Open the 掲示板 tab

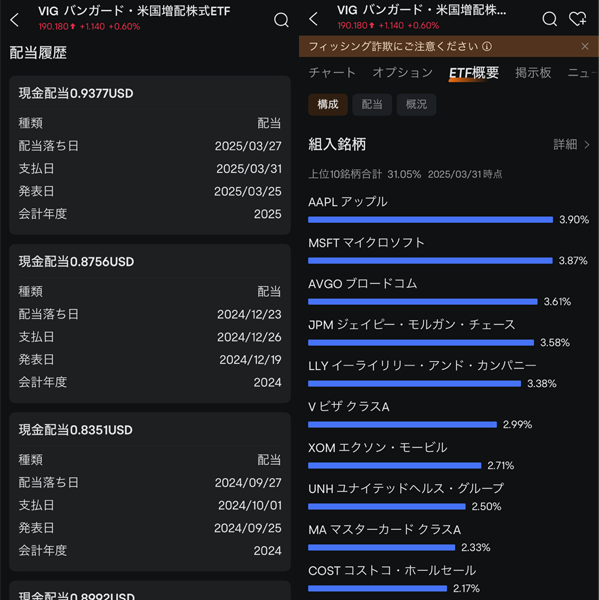tap(533, 73)
